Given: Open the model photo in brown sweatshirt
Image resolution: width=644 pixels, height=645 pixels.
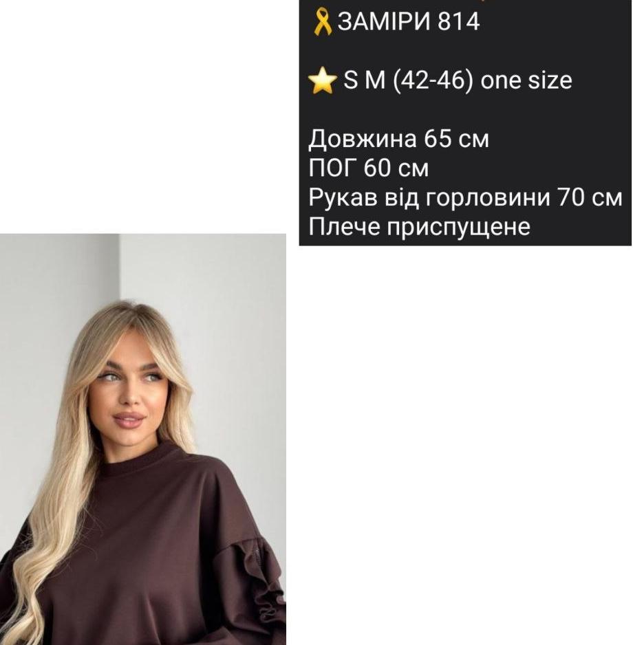Looking at the screenshot, I should tap(143, 439).
